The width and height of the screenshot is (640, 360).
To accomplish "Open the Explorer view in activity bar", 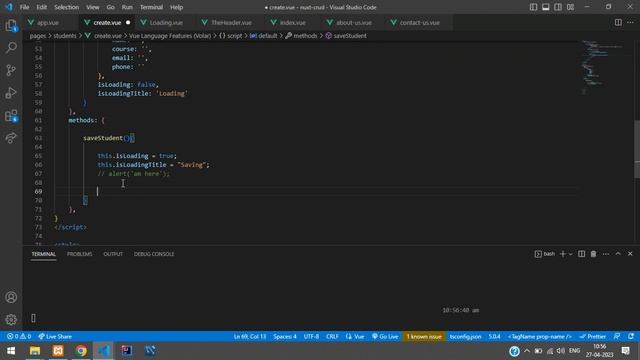I will pos(11,26).
